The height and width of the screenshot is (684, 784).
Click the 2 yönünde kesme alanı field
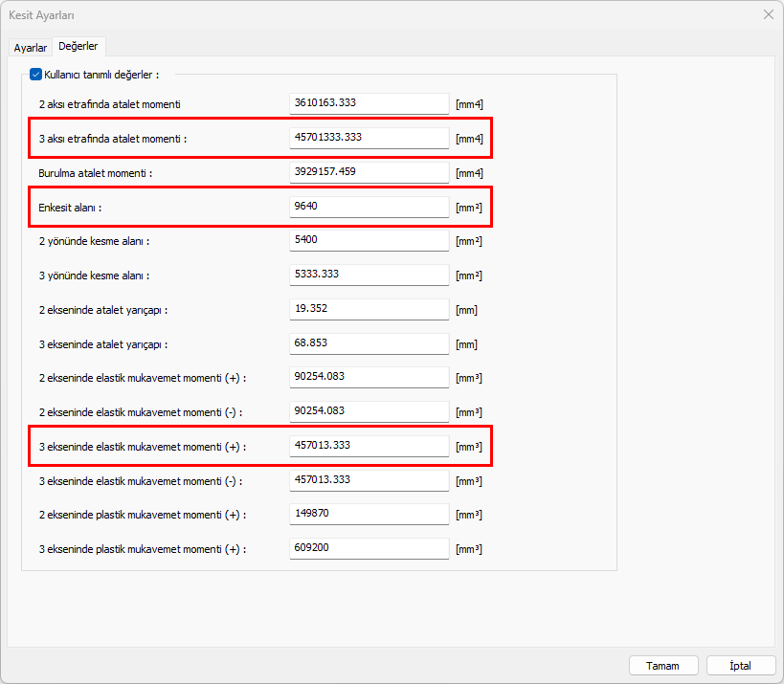[x=369, y=241]
